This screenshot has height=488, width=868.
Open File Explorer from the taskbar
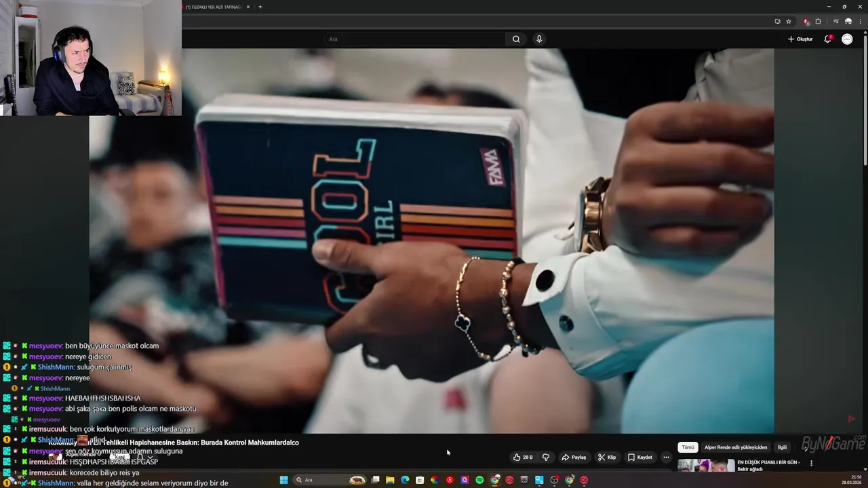[390, 480]
